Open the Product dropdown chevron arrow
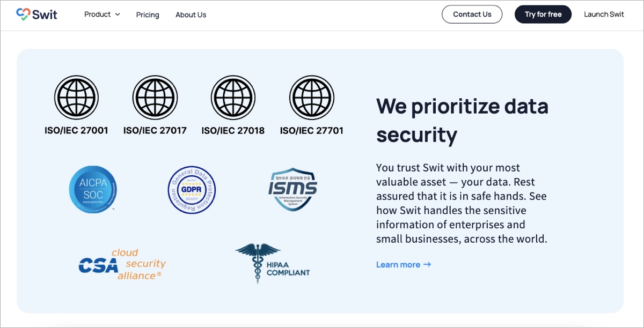 [x=117, y=14]
